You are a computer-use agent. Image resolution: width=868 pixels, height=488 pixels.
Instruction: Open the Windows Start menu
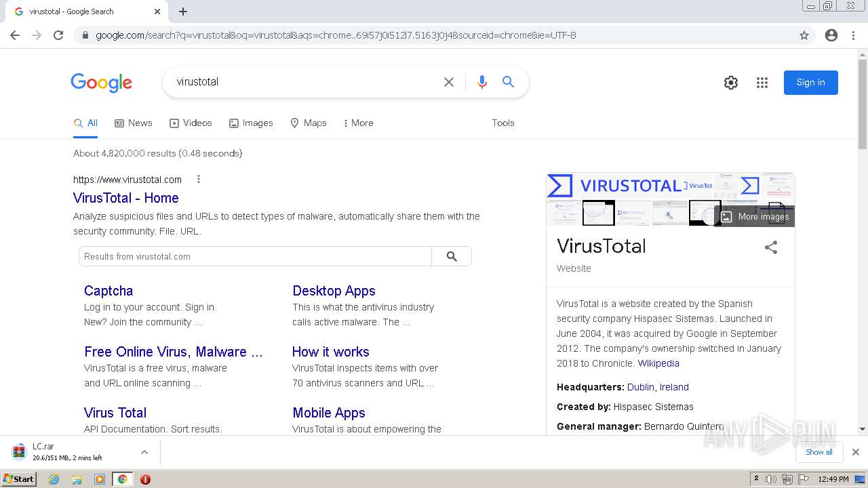(19, 479)
